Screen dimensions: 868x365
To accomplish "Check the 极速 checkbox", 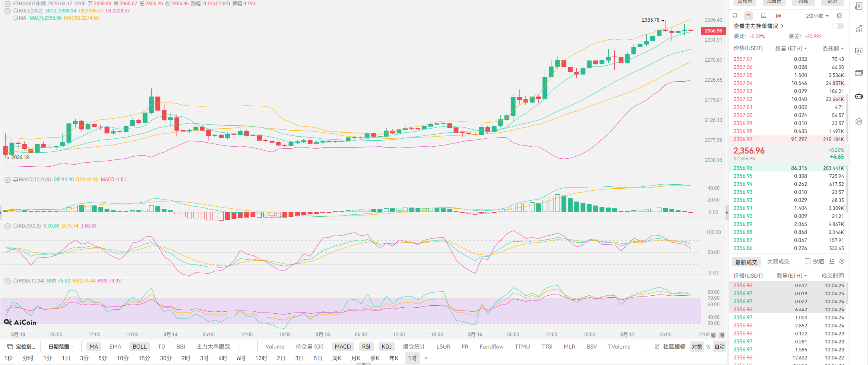I will pyautogui.click(x=808, y=261).
